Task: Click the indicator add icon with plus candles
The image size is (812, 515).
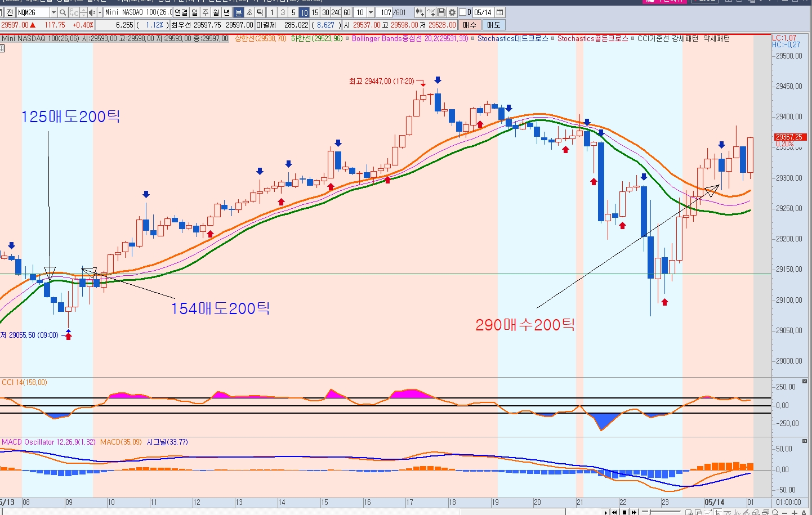Action: point(420,12)
